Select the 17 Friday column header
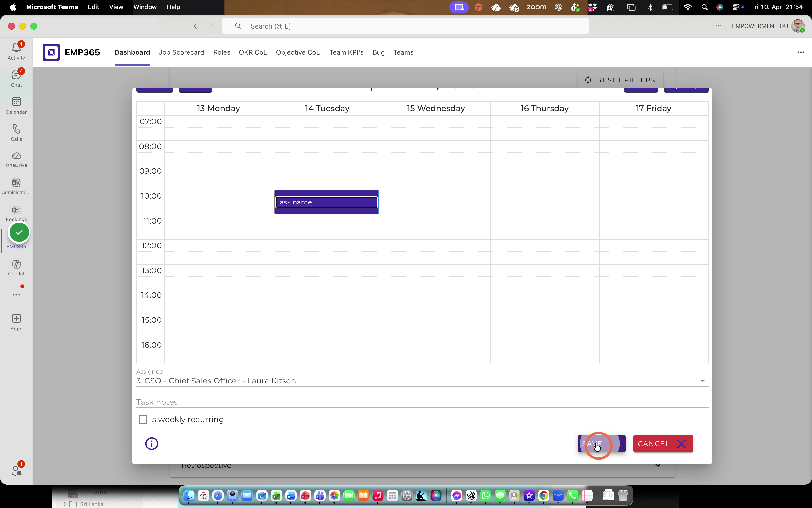Image resolution: width=812 pixels, height=508 pixels. click(653, 108)
